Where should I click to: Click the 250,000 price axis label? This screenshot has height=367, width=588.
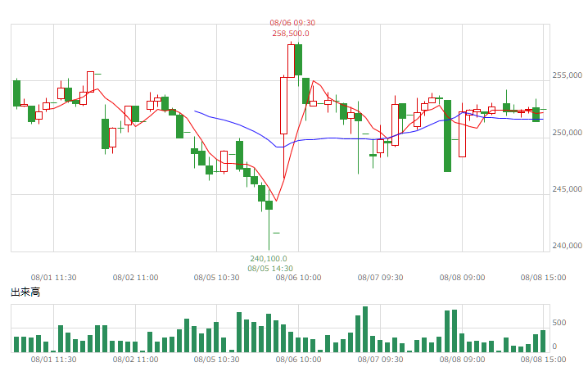point(567,133)
